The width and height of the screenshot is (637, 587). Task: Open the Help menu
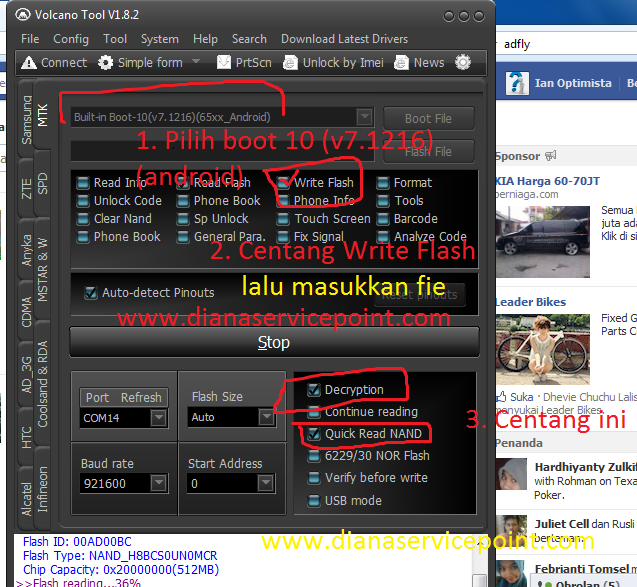click(205, 39)
